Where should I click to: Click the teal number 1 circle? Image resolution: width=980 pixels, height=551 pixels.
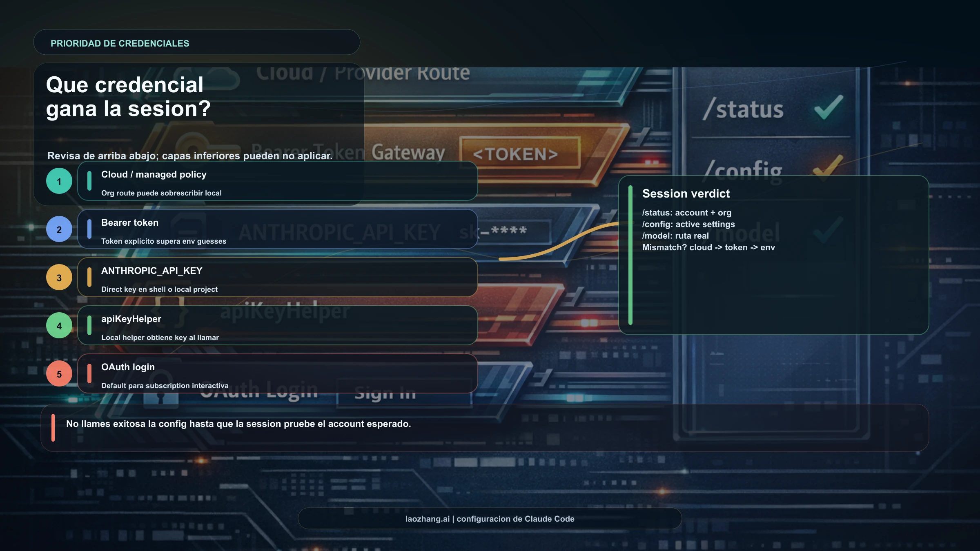[x=59, y=181]
